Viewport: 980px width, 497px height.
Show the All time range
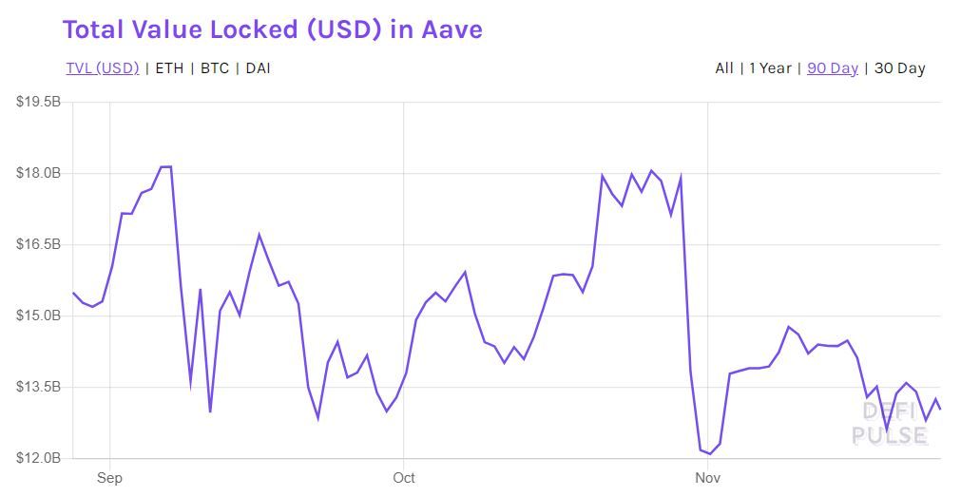click(724, 68)
